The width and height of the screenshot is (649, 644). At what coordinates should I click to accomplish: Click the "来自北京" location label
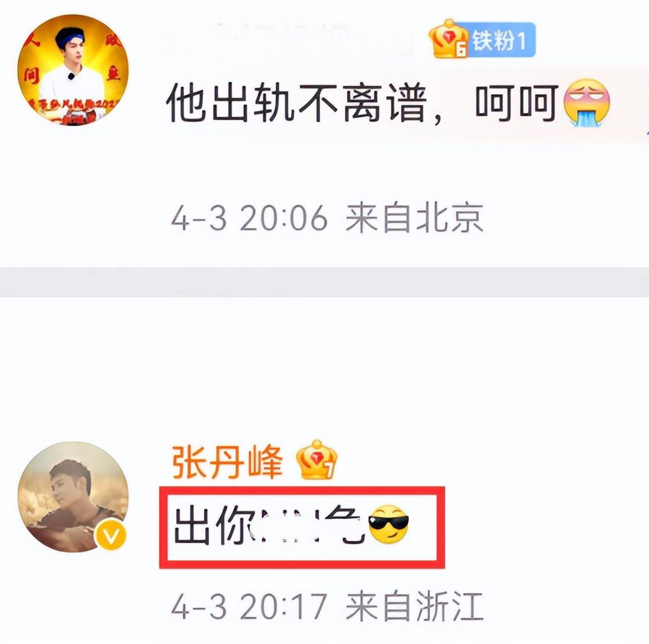[x=414, y=218]
